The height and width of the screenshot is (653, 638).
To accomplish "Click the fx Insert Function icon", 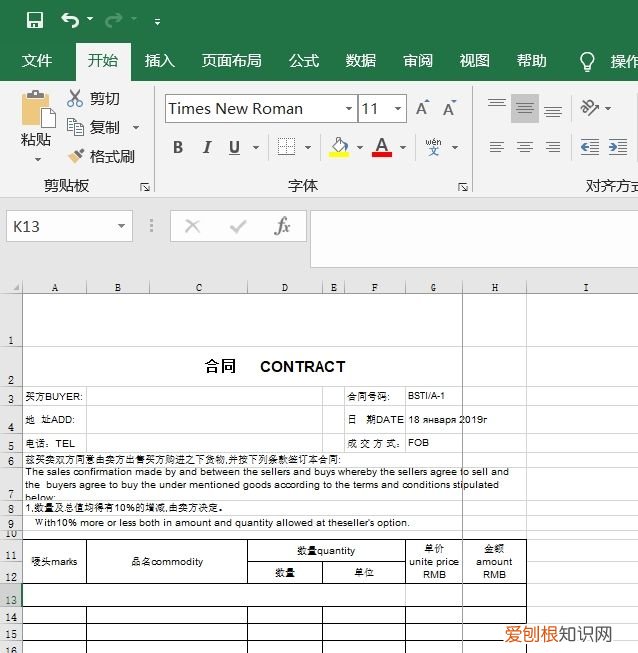I will [x=282, y=226].
